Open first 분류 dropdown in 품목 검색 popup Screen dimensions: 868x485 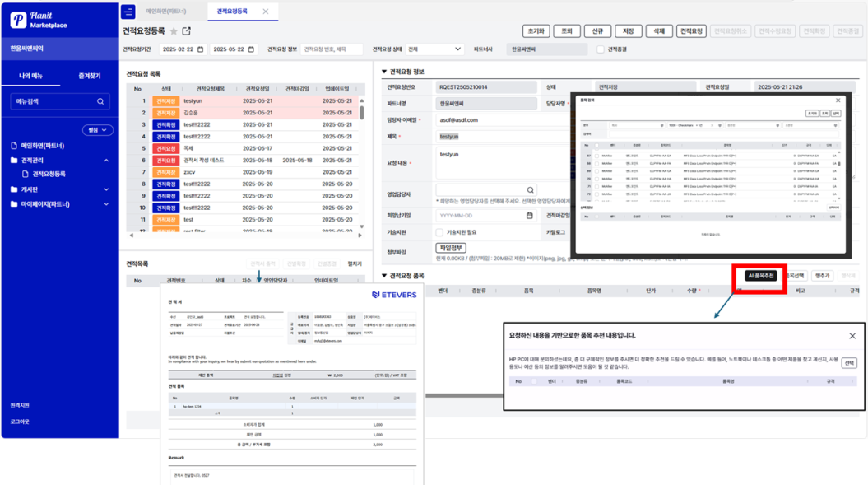tap(637, 125)
